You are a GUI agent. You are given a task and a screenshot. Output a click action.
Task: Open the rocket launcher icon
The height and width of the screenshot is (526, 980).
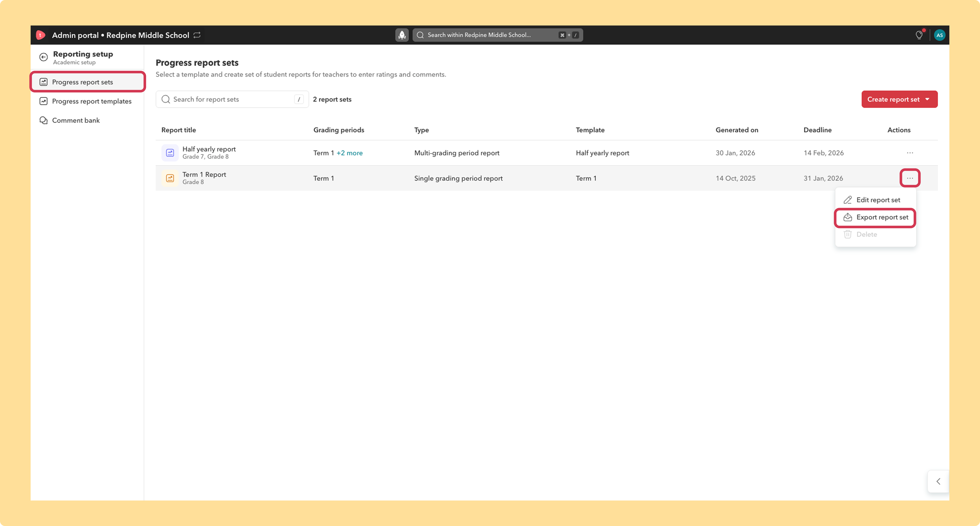pyautogui.click(x=402, y=35)
